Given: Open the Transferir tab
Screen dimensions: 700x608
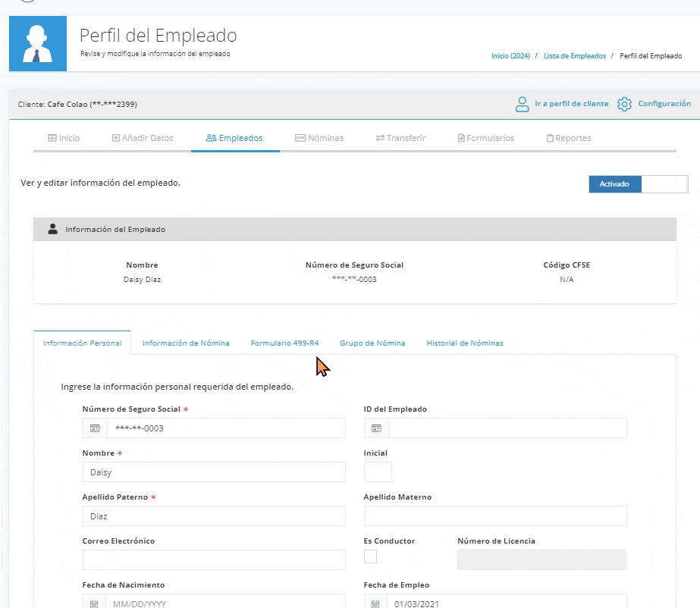Looking at the screenshot, I should (x=400, y=138).
